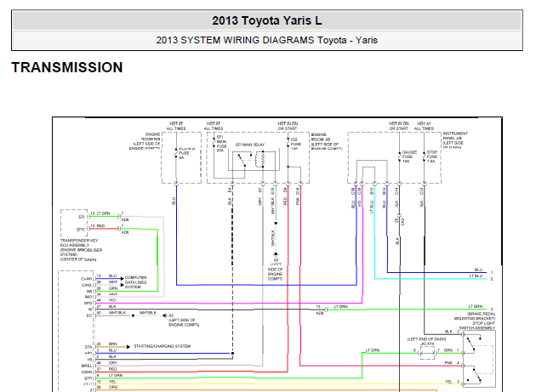This screenshot has width=536, height=392.
Task: Select the D18 connector pin label
Action: tap(298, 191)
